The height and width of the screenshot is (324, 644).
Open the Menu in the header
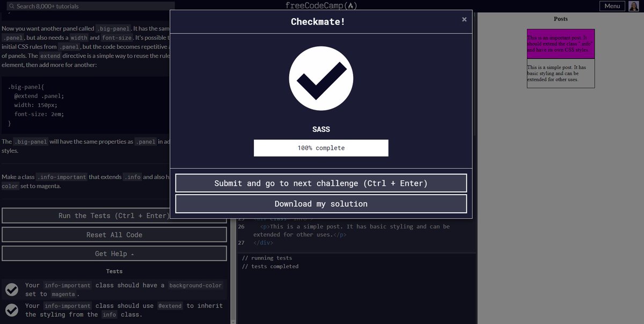click(612, 6)
